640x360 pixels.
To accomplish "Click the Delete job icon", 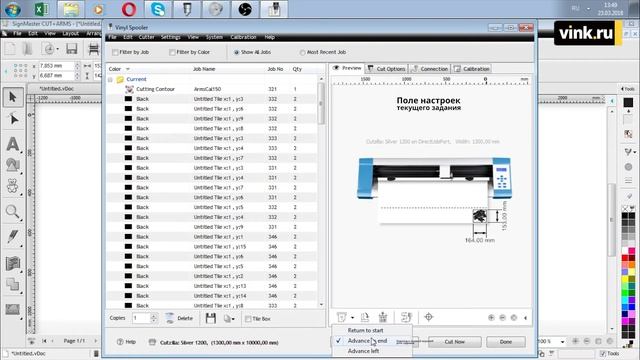I will [169, 318].
